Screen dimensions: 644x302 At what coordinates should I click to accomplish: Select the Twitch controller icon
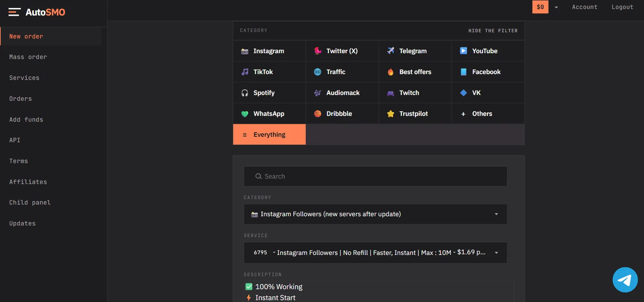[390, 93]
